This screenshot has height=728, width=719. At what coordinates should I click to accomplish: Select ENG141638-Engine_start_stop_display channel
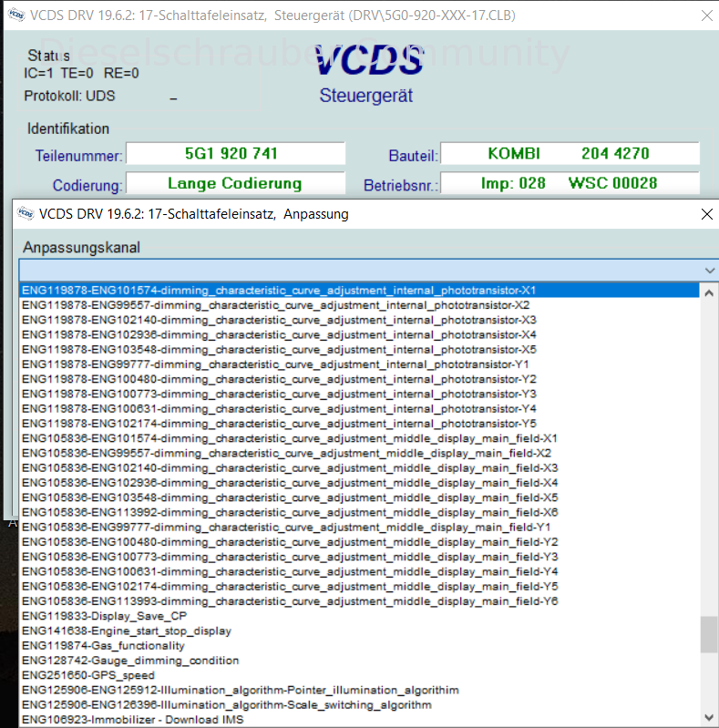[359, 631]
